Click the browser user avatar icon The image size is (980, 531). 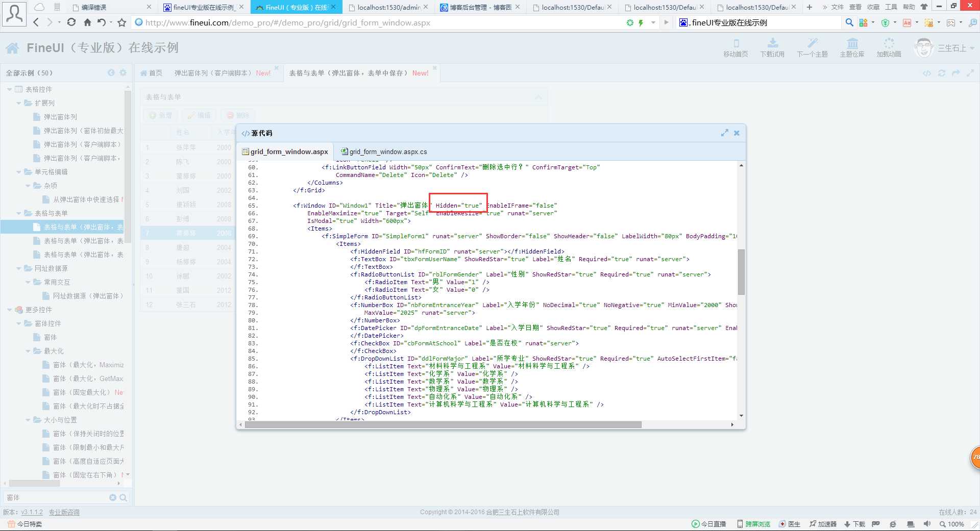[14, 14]
